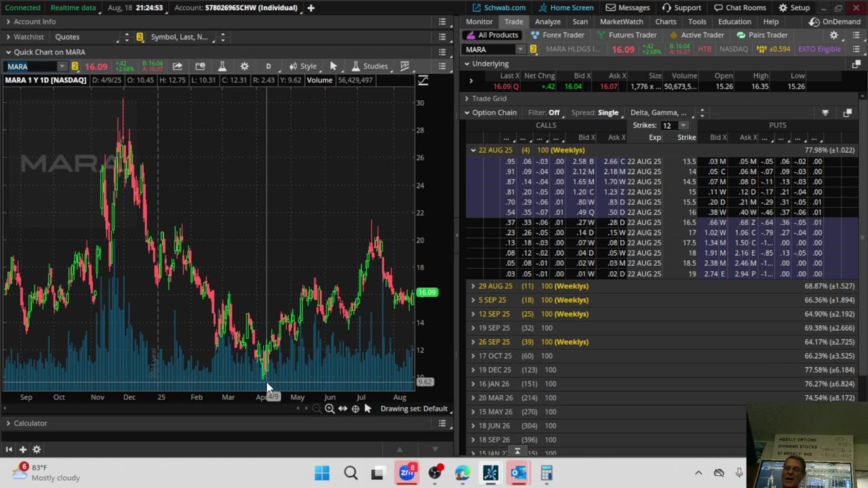Click the chart alert/clock icon

(200, 66)
